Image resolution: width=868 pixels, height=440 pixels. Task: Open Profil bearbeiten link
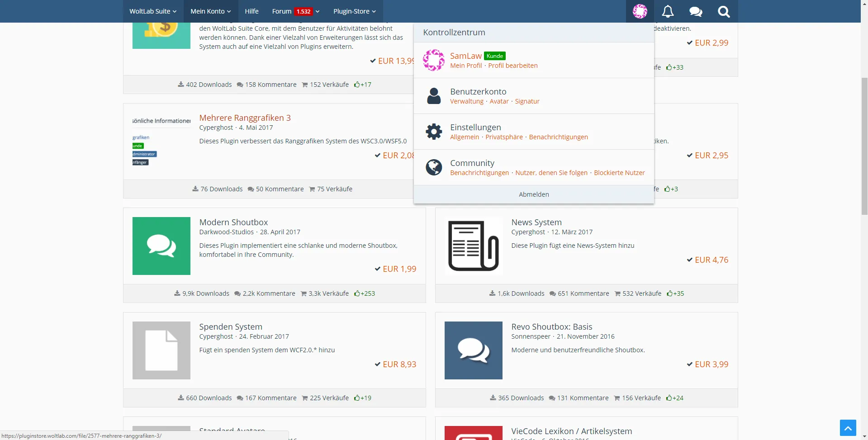point(512,66)
